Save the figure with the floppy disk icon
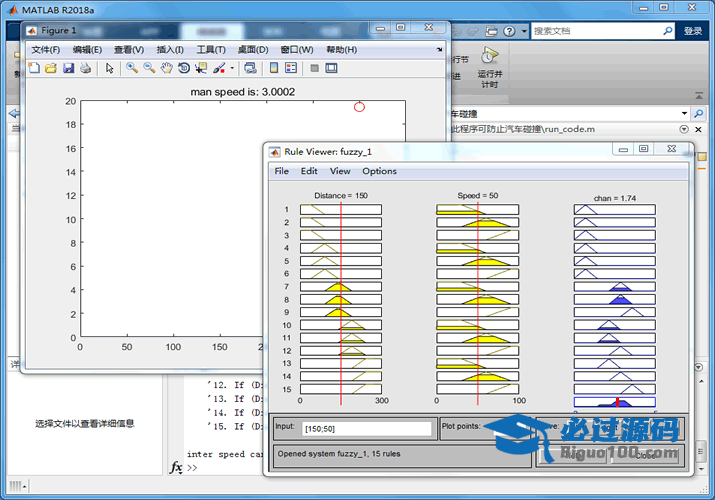The width and height of the screenshot is (715, 500). (68, 68)
